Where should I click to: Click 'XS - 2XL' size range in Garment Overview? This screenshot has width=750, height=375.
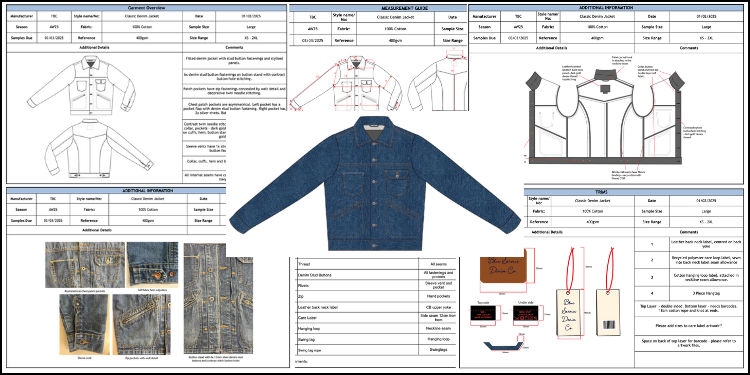click(251, 38)
